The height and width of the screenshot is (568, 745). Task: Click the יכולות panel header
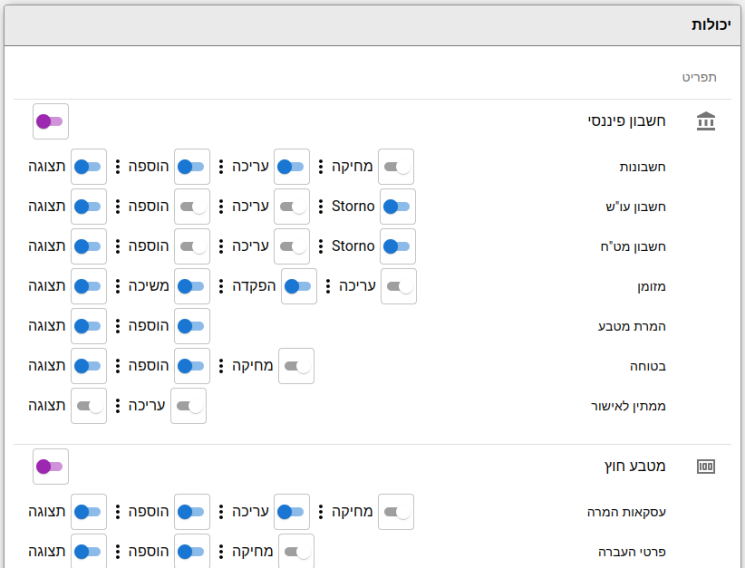(372, 25)
